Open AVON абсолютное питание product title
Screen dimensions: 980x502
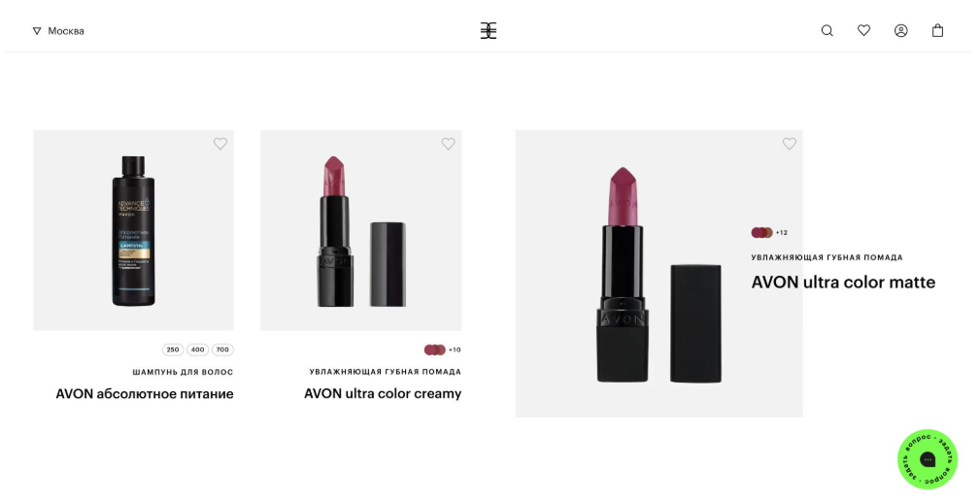coord(145,394)
